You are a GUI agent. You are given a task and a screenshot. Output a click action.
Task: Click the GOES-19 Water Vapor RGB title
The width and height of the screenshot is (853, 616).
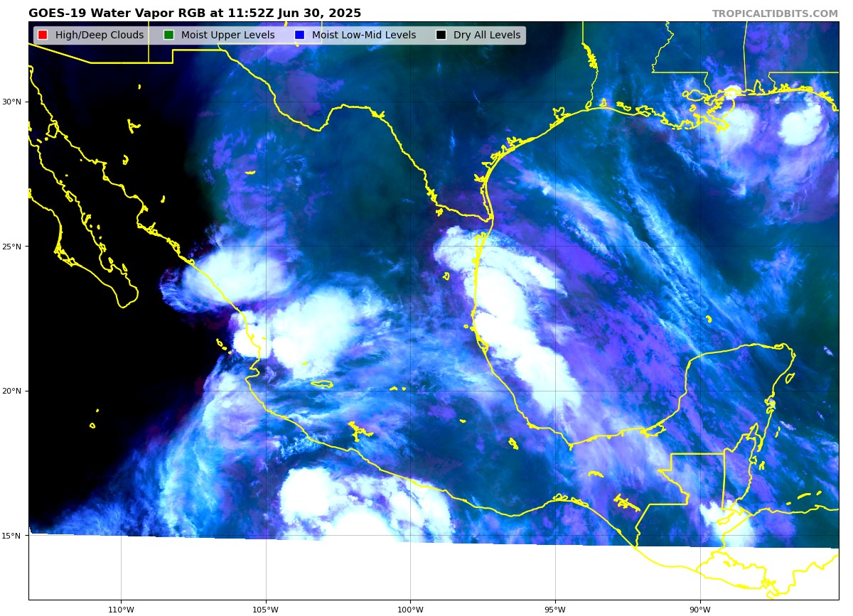[x=195, y=13]
